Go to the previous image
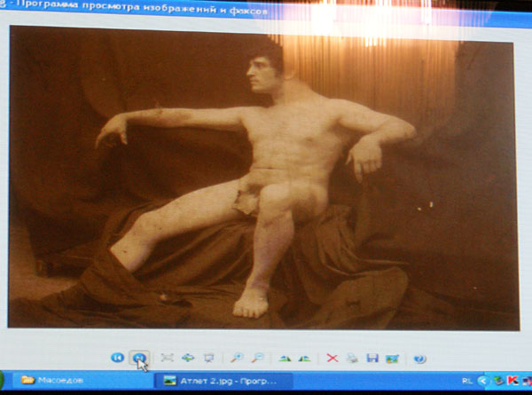The height and width of the screenshot is (395, 532). [117, 358]
